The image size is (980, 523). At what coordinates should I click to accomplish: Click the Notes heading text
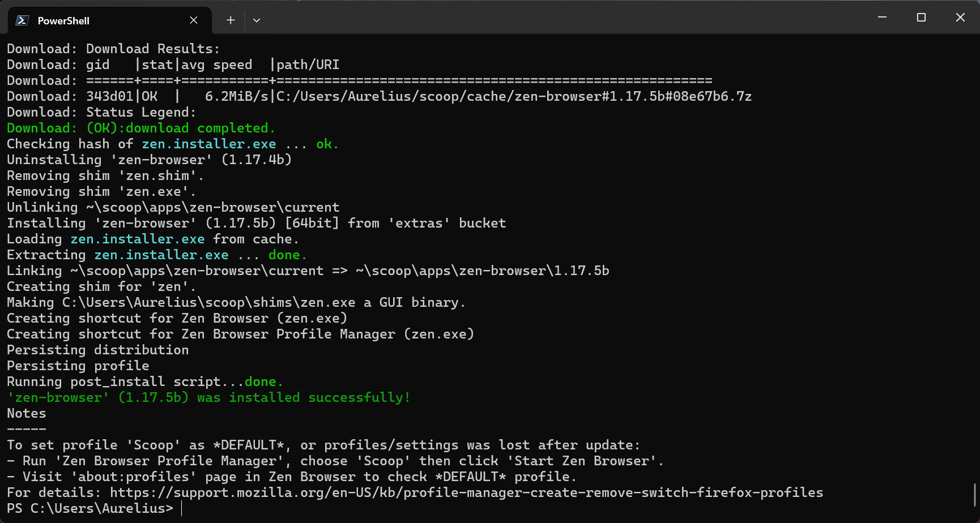click(x=27, y=413)
